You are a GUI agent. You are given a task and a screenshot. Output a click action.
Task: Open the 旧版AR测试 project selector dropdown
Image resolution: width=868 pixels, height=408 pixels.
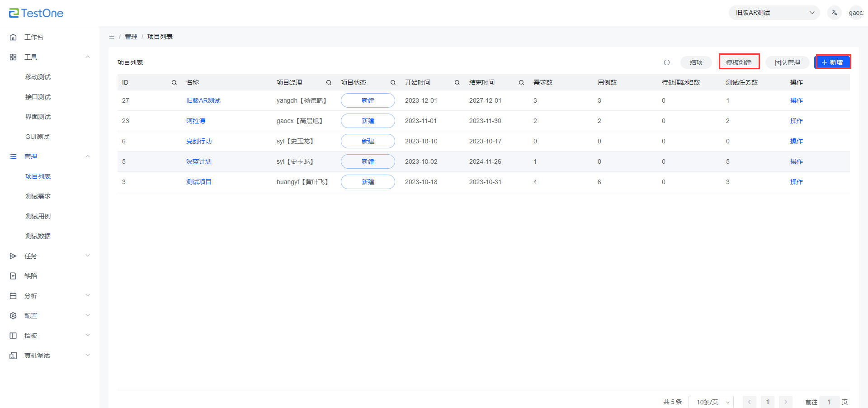click(x=774, y=13)
